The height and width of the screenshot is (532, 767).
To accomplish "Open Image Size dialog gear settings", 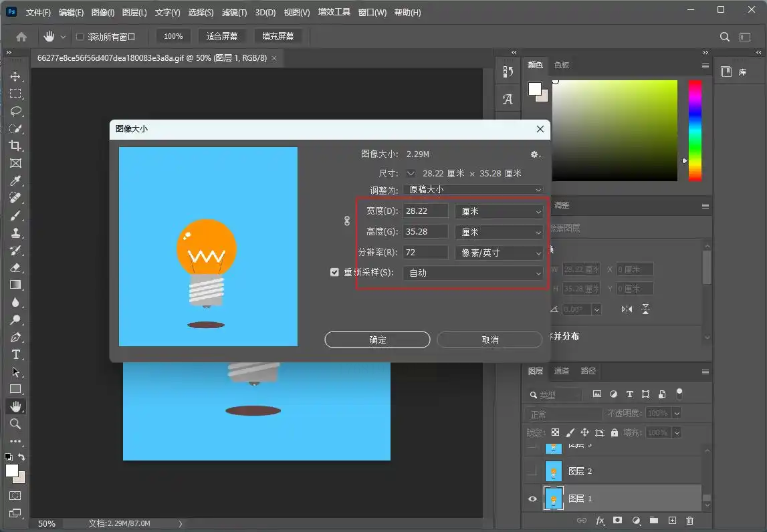I will pyautogui.click(x=535, y=154).
